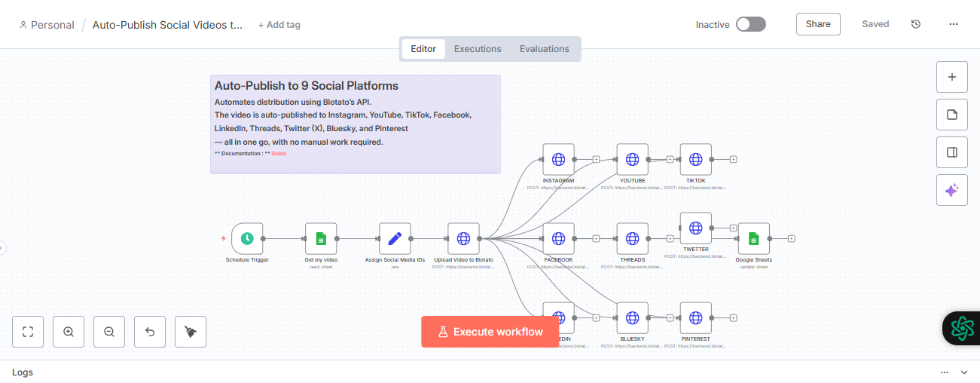Zoom in on the canvas

69,332
